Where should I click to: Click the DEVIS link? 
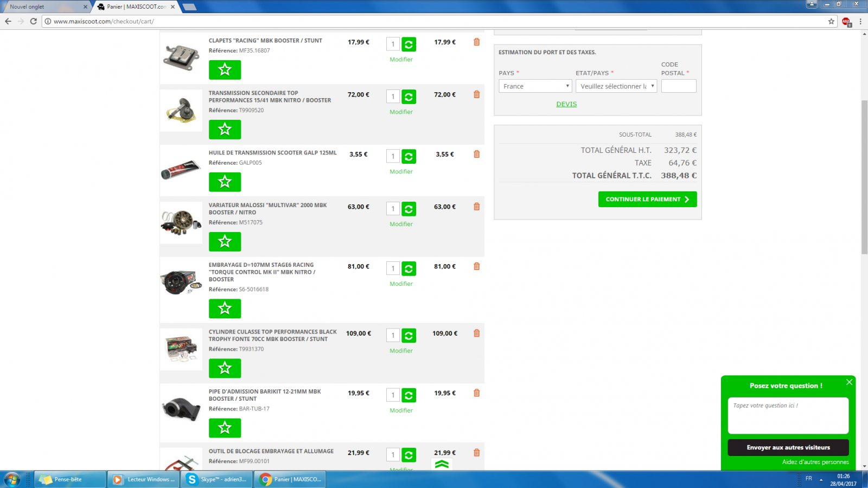566,104
